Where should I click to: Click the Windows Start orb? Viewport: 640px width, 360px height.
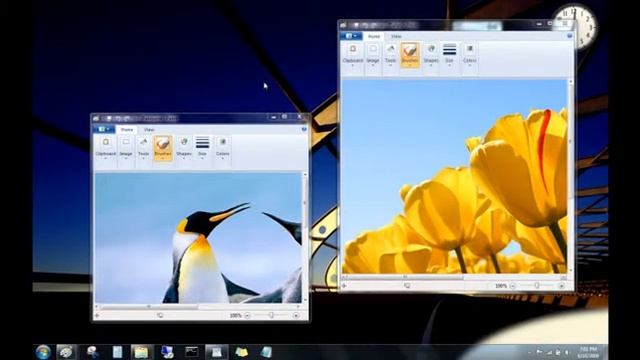pos(43,352)
